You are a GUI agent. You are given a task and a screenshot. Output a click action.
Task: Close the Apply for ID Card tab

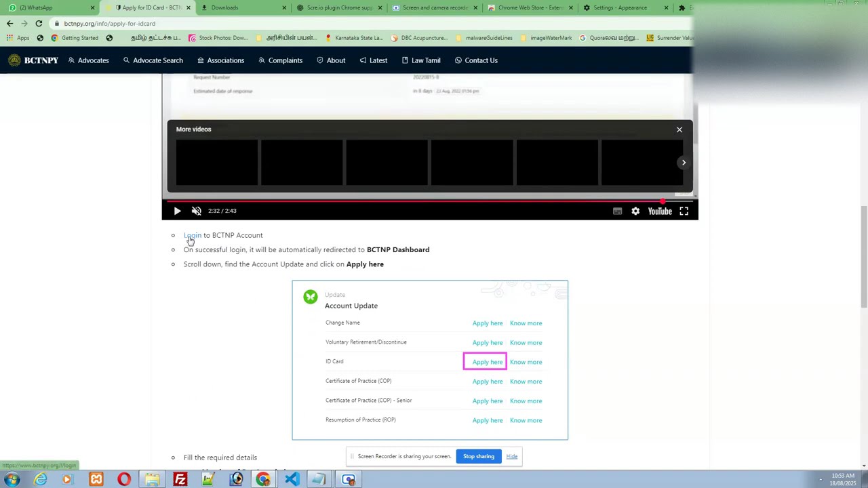pos(189,7)
